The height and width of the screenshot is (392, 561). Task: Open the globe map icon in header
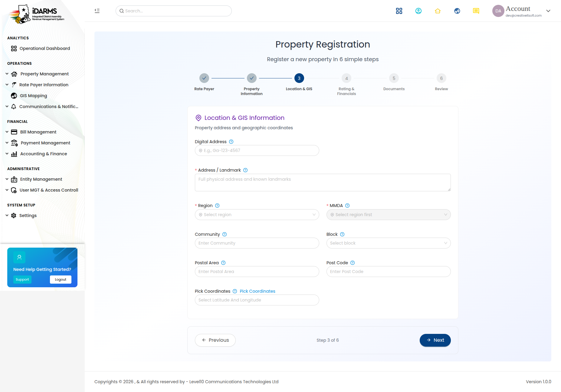click(x=457, y=11)
